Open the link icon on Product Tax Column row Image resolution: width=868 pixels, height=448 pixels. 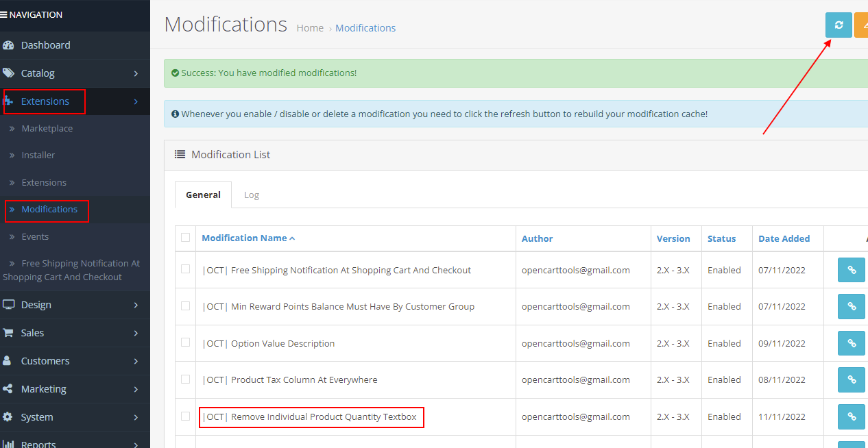pyautogui.click(x=851, y=379)
